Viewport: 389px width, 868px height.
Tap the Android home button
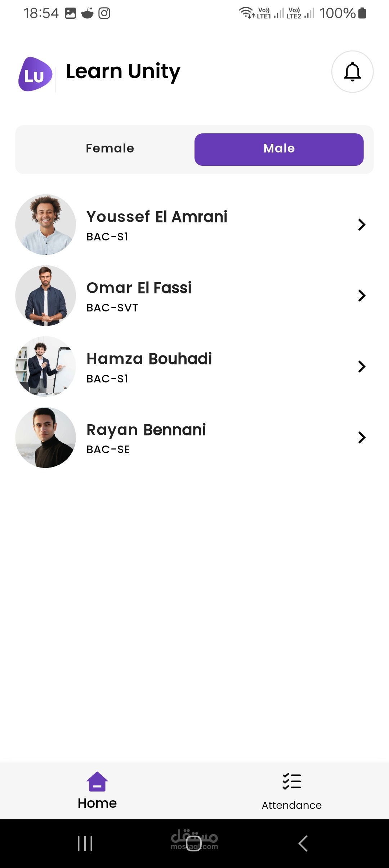[194, 843]
